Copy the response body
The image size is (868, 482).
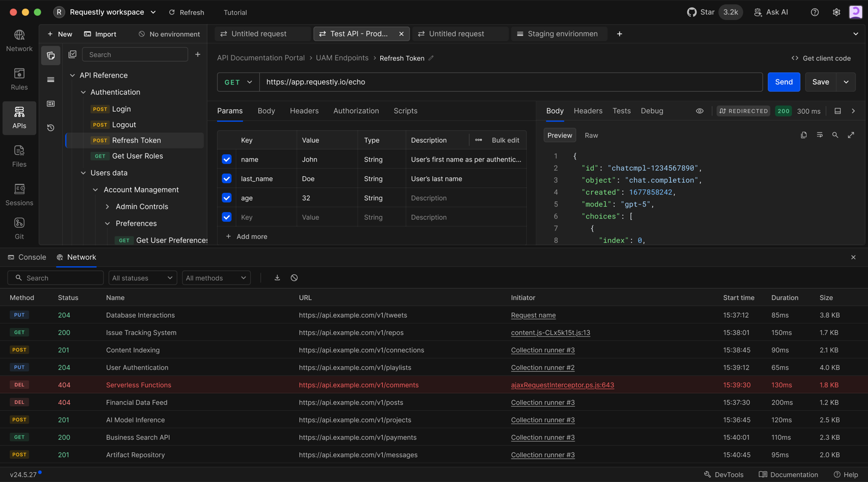[804, 135]
